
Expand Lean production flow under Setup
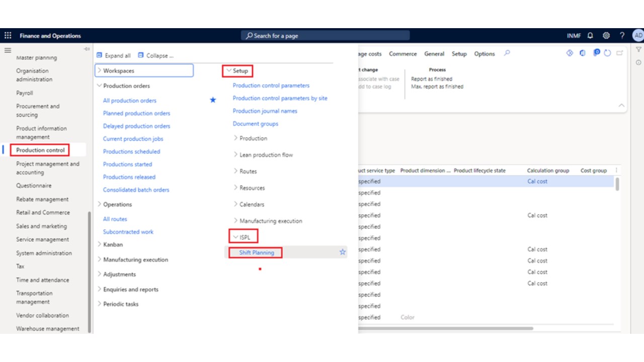(x=235, y=154)
